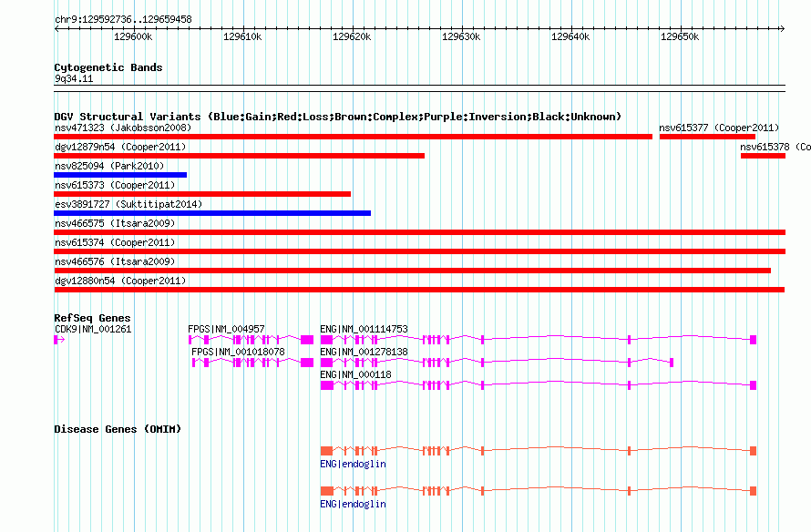Screen dimensions: 811x532
Task: Select the upper orange ENG disease gene model
Action: point(539,451)
